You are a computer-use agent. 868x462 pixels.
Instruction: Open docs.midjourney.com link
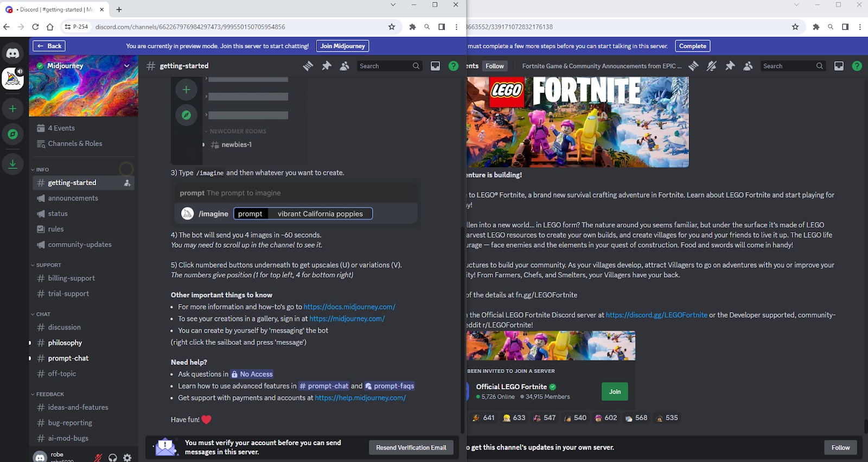click(349, 307)
